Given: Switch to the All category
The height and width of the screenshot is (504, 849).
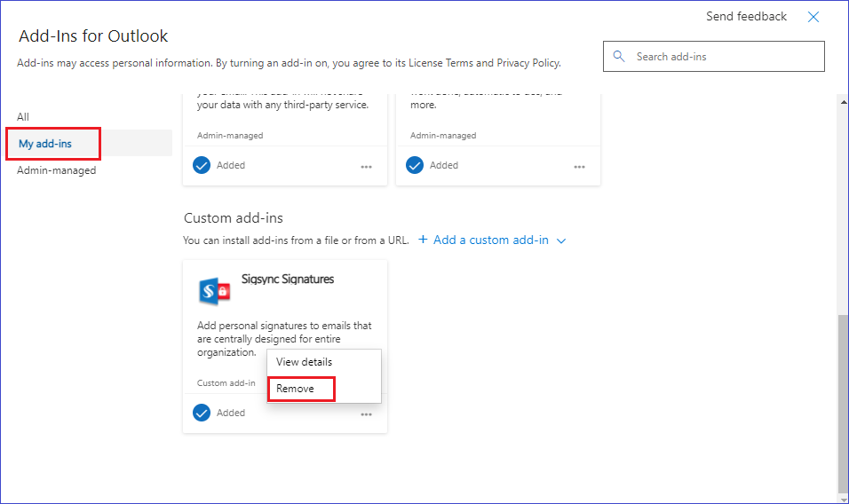Looking at the screenshot, I should pyautogui.click(x=23, y=117).
